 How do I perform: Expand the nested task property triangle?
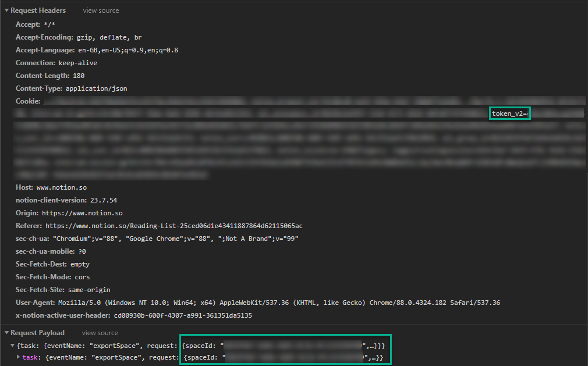click(19, 357)
